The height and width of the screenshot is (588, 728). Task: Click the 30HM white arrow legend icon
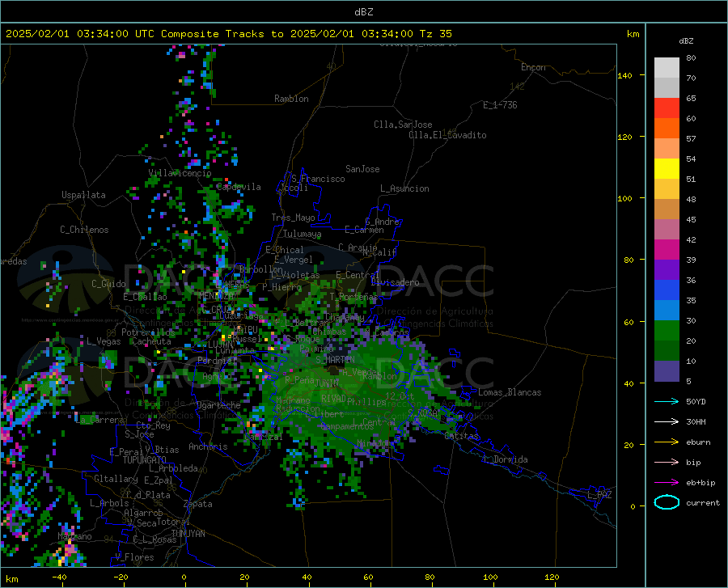click(667, 422)
